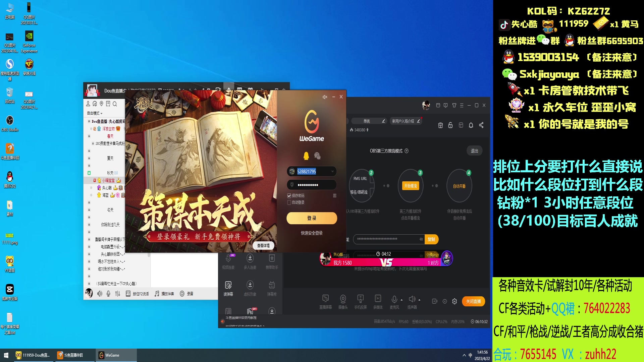Switch to WeChat login icon in WeGame

click(x=317, y=156)
